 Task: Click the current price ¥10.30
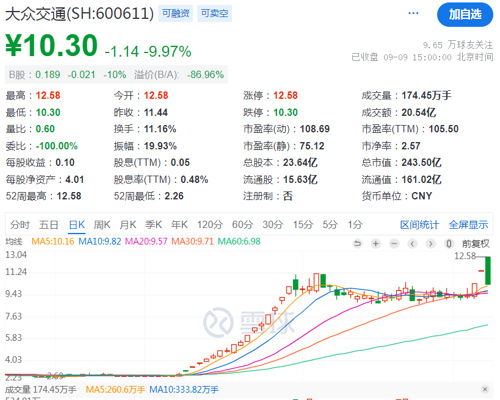coord(51,46)
